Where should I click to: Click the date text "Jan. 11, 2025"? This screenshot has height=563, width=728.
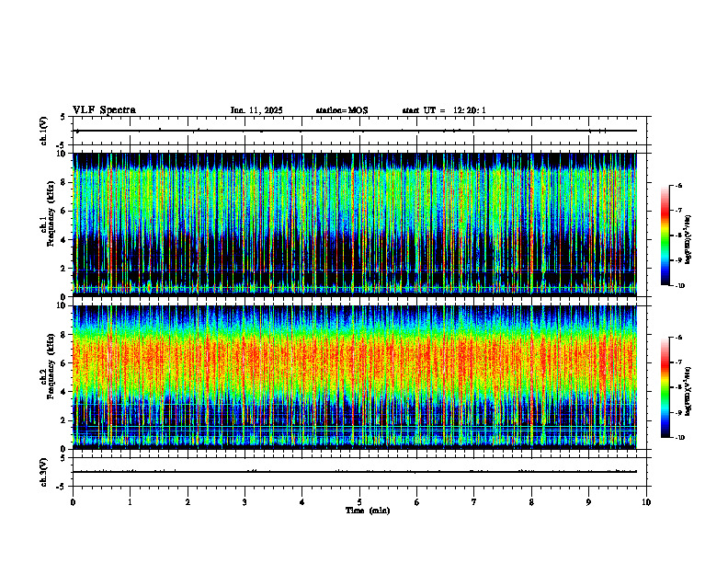pyautogui.click(x=256, y=110)
